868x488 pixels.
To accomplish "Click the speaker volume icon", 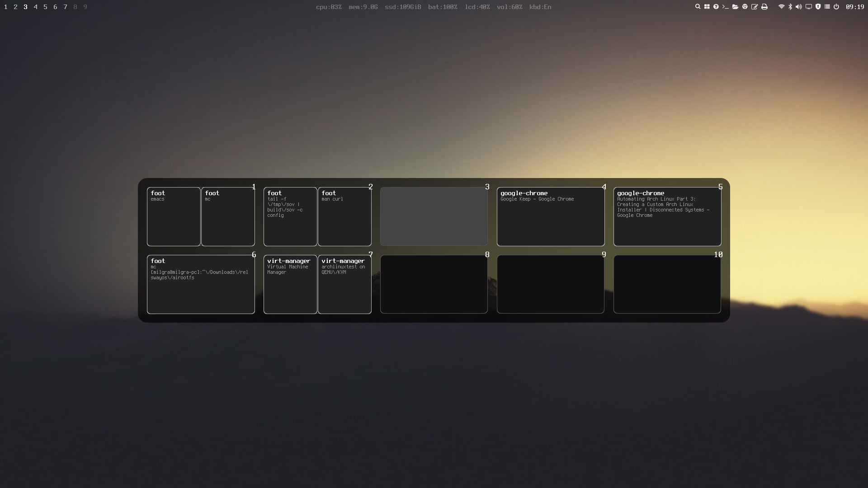I will coord(799,7).
